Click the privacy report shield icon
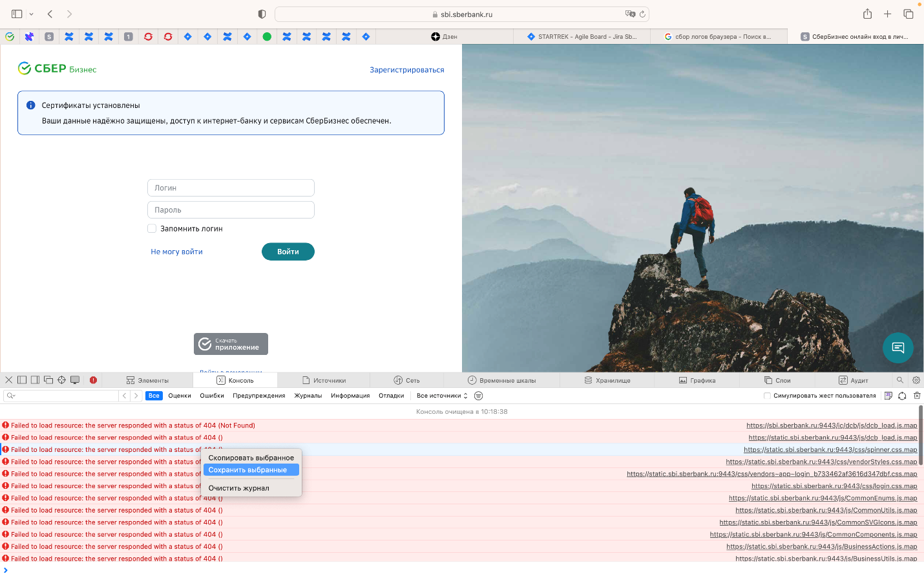This screenshot has height=578, width=924. pos(262,14)
